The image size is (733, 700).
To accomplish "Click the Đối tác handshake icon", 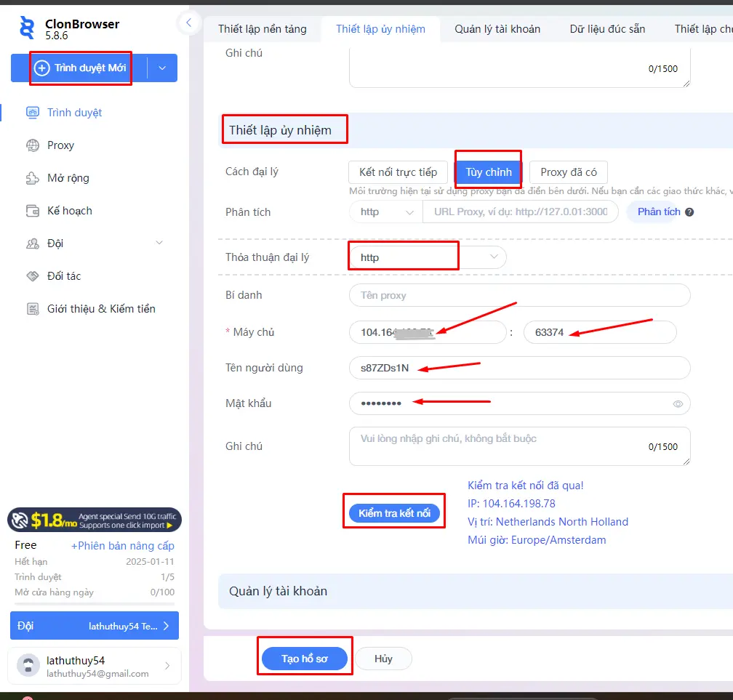I will coord(33,276).
